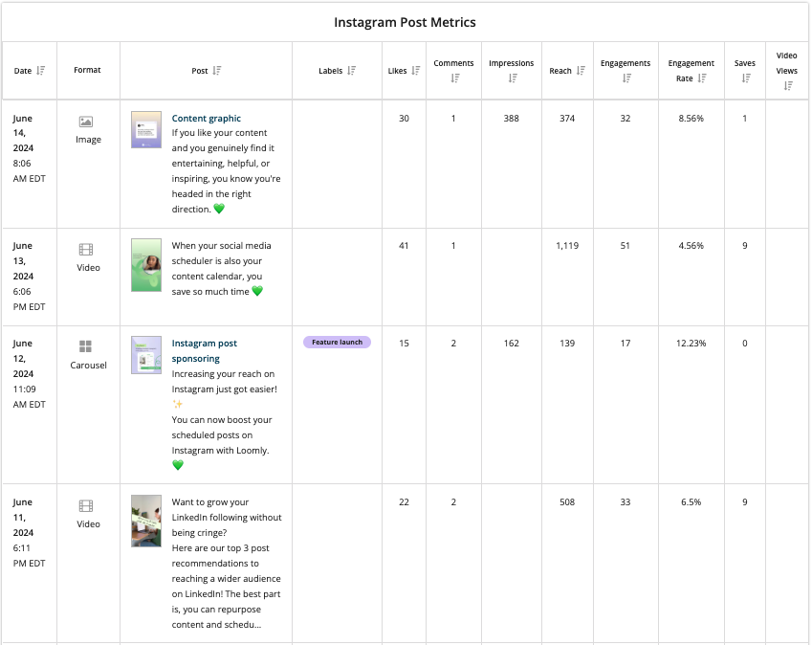This screenshot has width=812, height=645.
Task: Click the Content graphic post thumbnail
Action: tap(145, 128)
